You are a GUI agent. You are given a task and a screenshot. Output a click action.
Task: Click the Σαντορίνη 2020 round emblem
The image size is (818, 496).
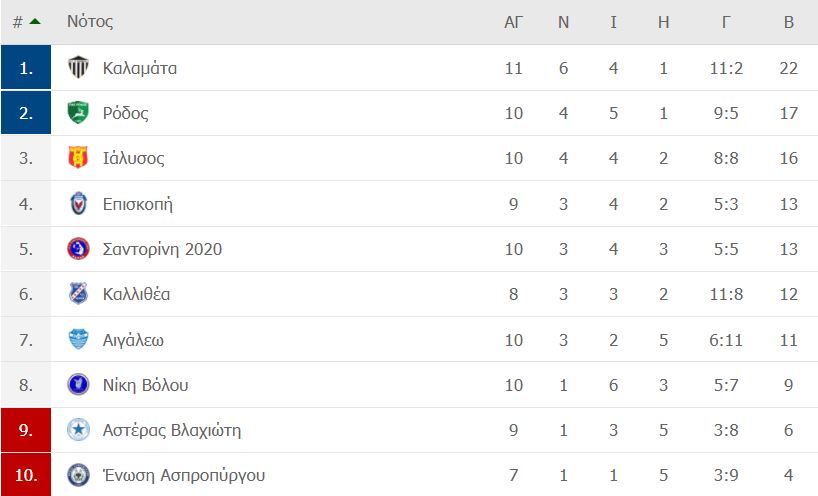(x=78, y=249)
